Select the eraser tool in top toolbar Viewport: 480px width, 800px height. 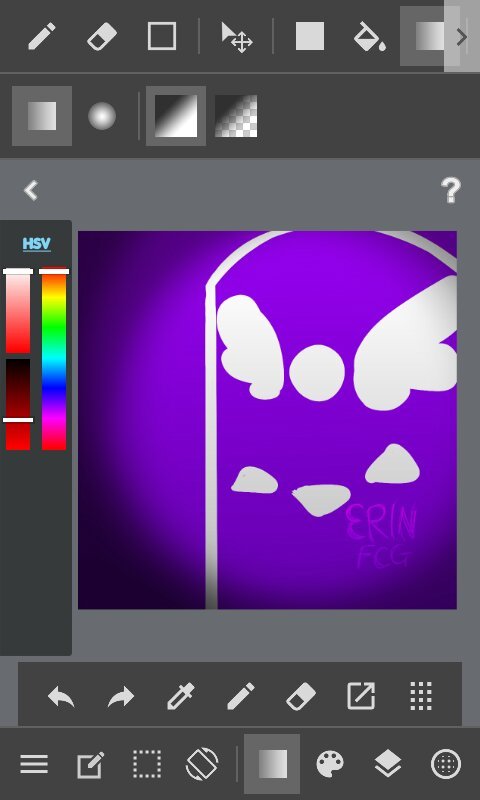pos(102,36)
